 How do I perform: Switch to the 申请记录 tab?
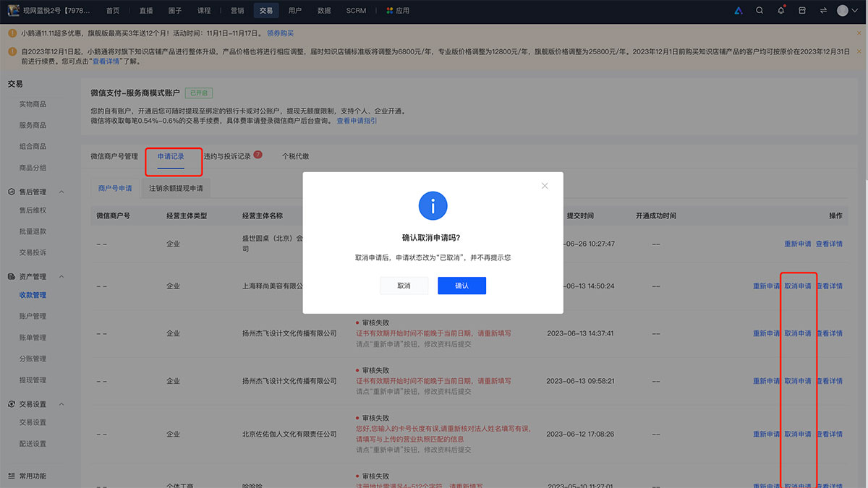[x=171, y=156]
